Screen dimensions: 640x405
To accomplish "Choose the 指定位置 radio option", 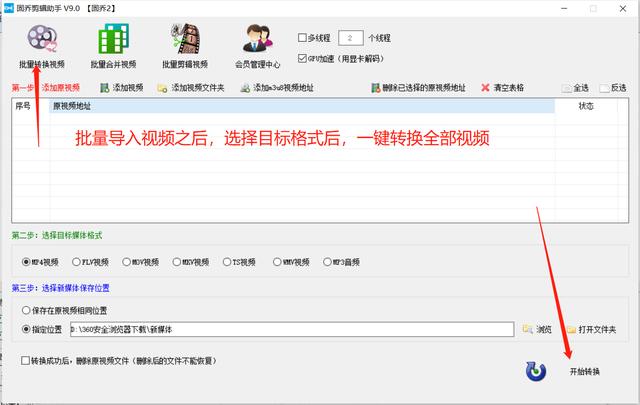I will pos(26,329).
